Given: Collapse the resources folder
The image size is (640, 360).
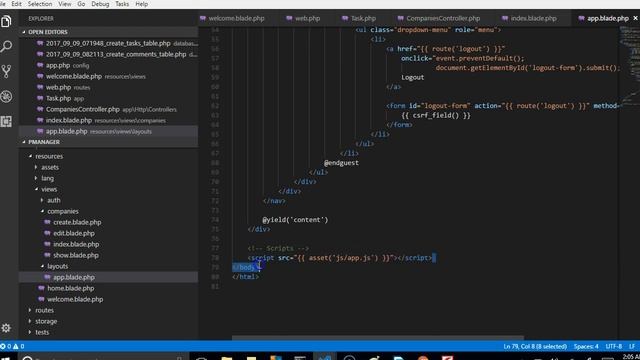Looking at the screenshot, I should point(49,156).
